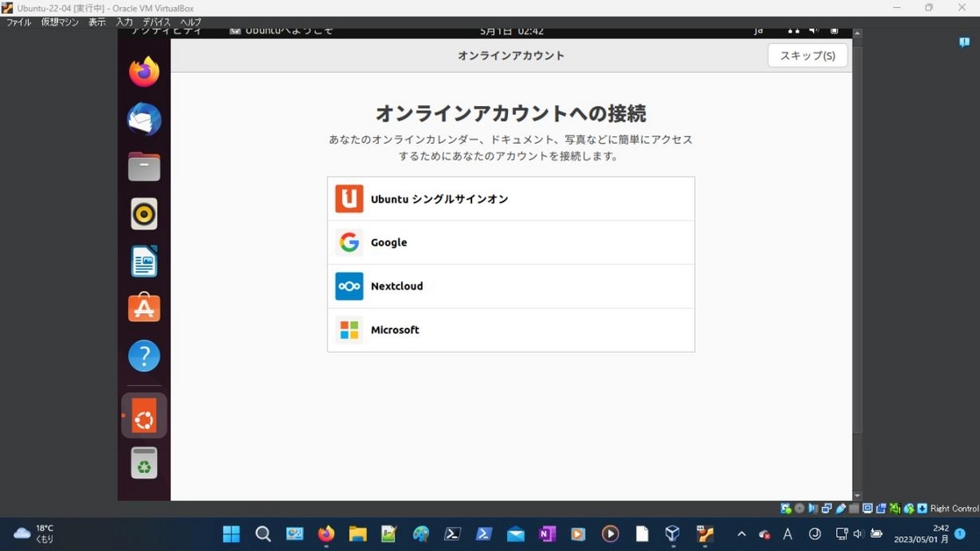980x551 pixels.
Task: Launch Thunderbird mail from the Ubuntu dock
Action: click(x=145, y=119)
